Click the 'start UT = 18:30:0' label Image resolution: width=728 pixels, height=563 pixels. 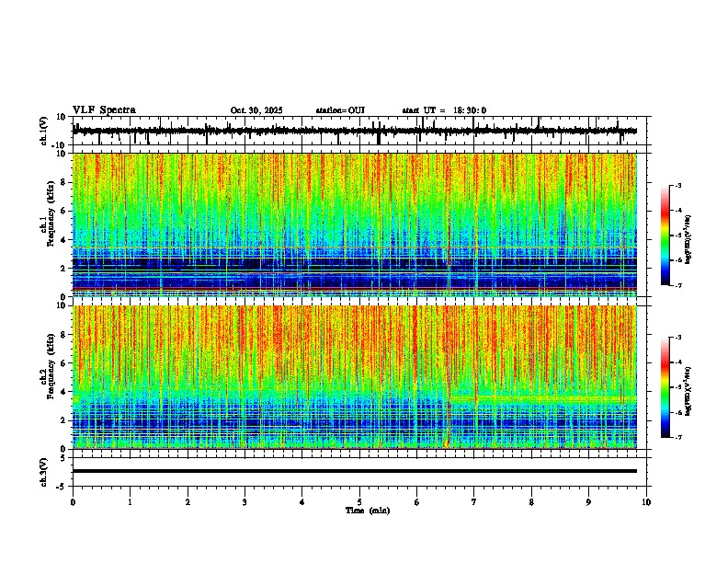(444, 110)
